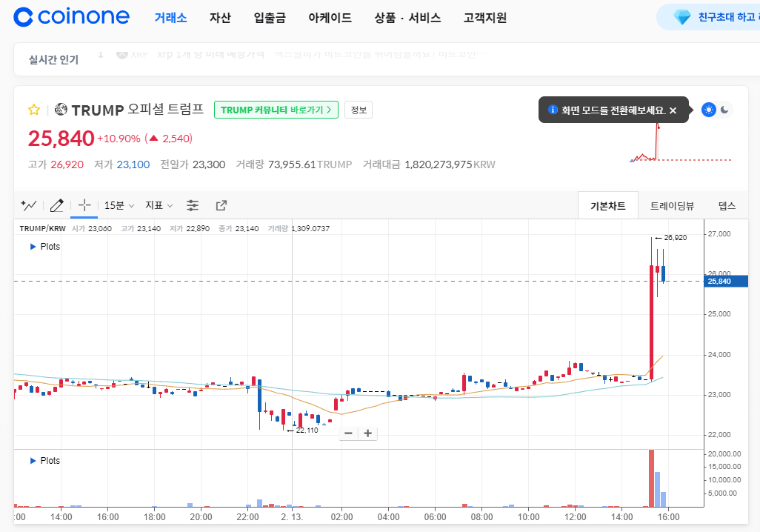Click the TRUMP coin logo icon
The width and height of the screenshot is (760, 532).
61,110
